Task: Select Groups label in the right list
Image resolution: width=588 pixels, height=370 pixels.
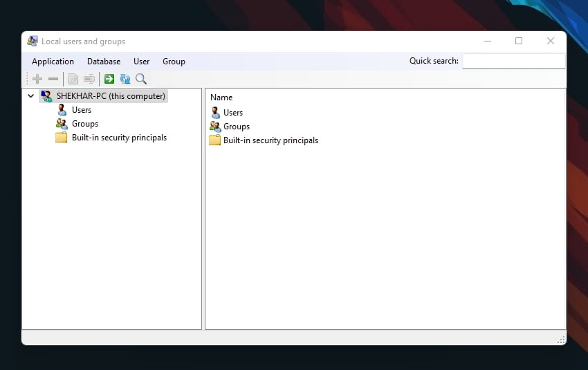Action: pos(237,127)
